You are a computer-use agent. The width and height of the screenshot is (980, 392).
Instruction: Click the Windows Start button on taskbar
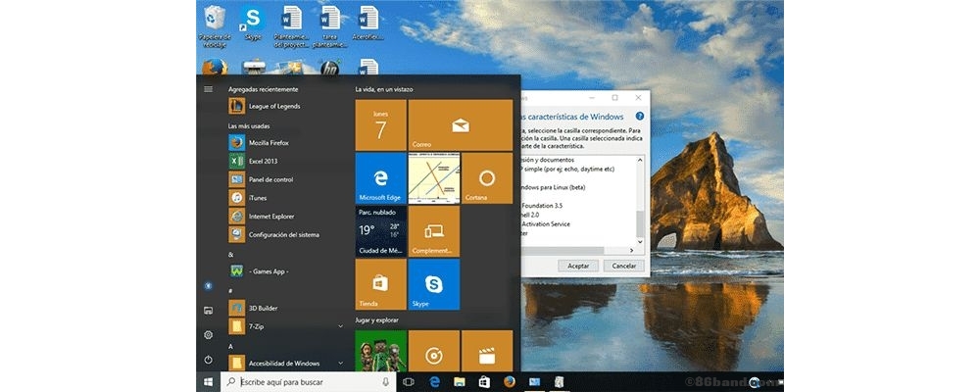(x=208, y=381)
